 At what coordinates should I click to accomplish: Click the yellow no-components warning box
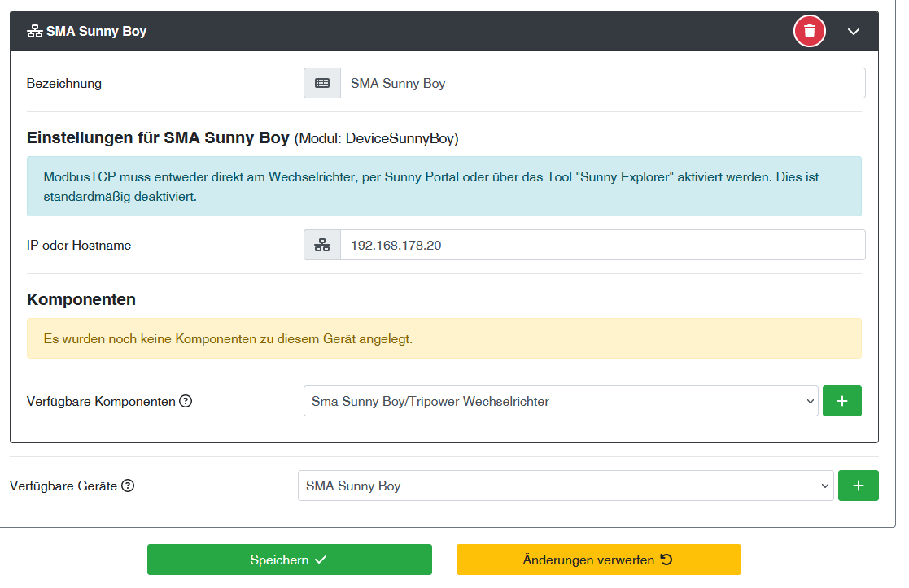[444, 338]
